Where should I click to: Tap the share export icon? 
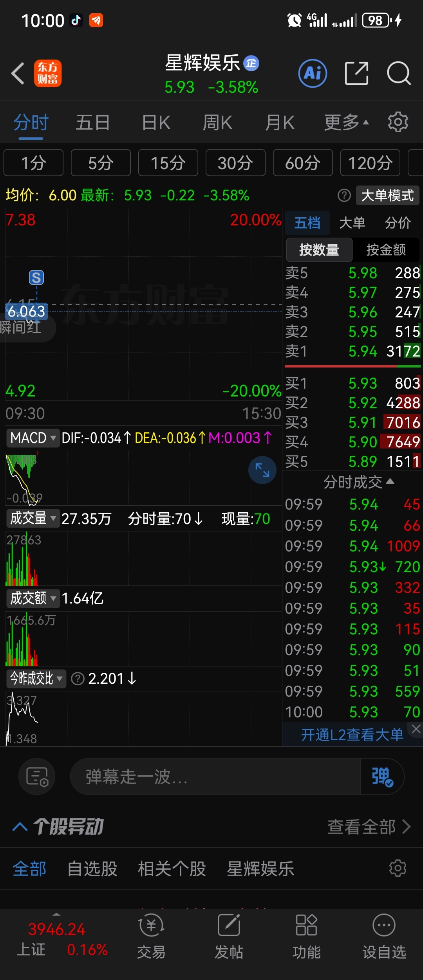356,73
